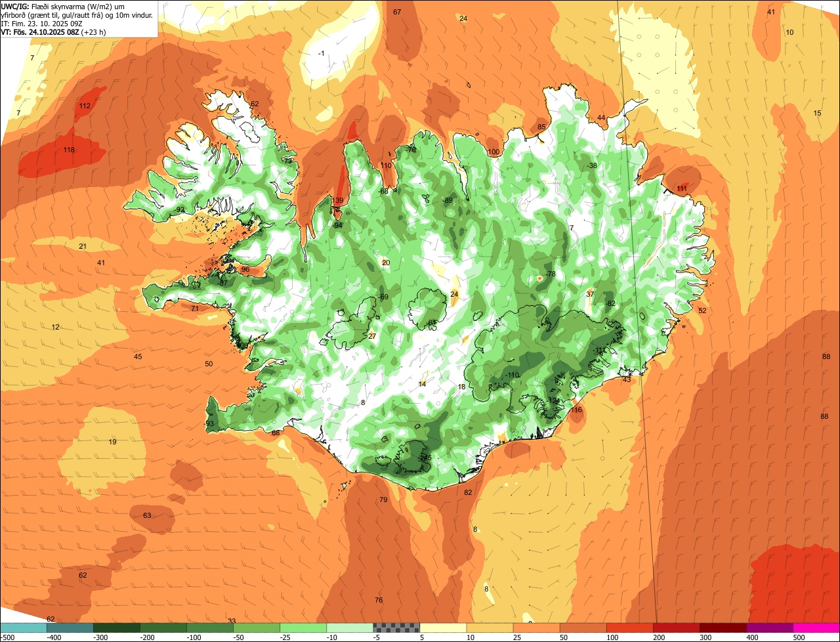Click the value 93 on the Reykjanes tip

click(x=210, y=424)
